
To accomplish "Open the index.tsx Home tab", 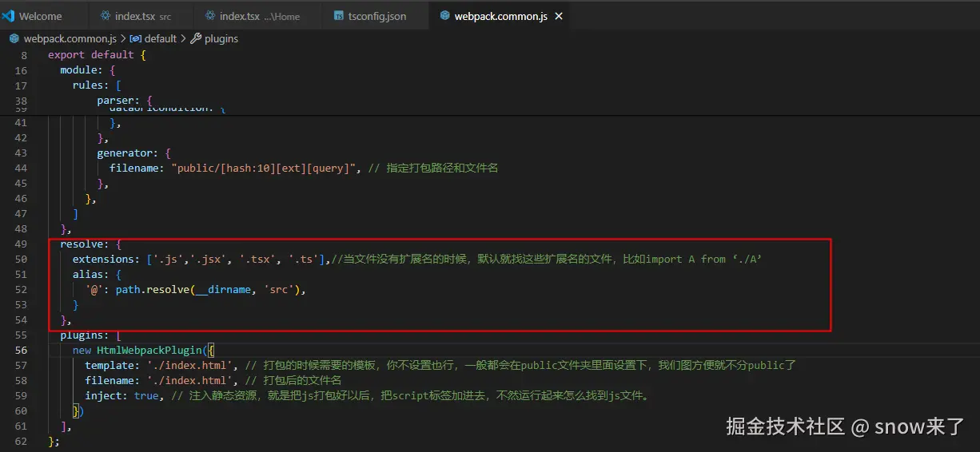I will coord(257,16).
